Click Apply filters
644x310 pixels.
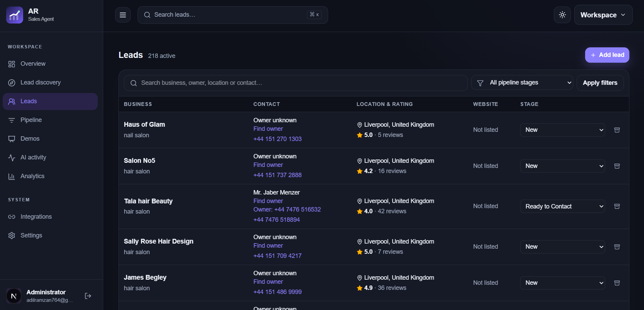(x=600, y=83)
